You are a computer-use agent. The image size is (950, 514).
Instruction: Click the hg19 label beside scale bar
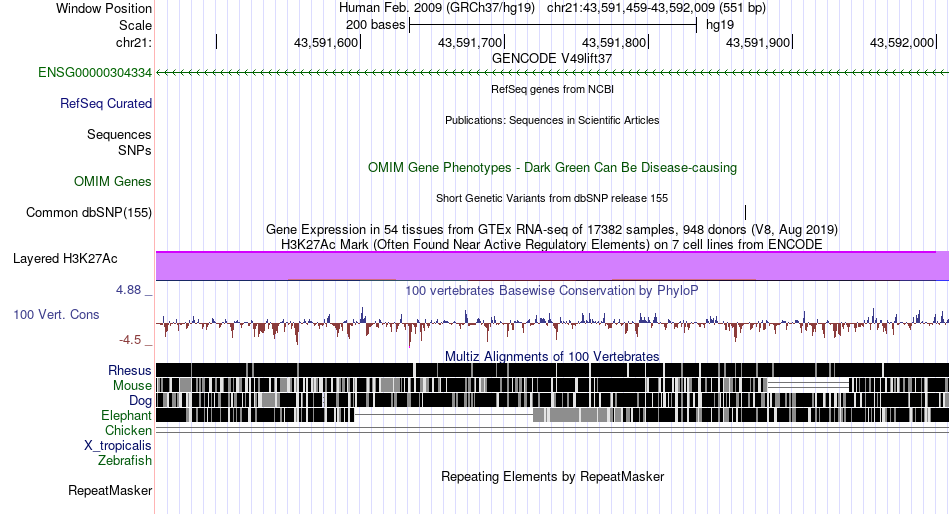pyautogui.click(x=720, y=25)
